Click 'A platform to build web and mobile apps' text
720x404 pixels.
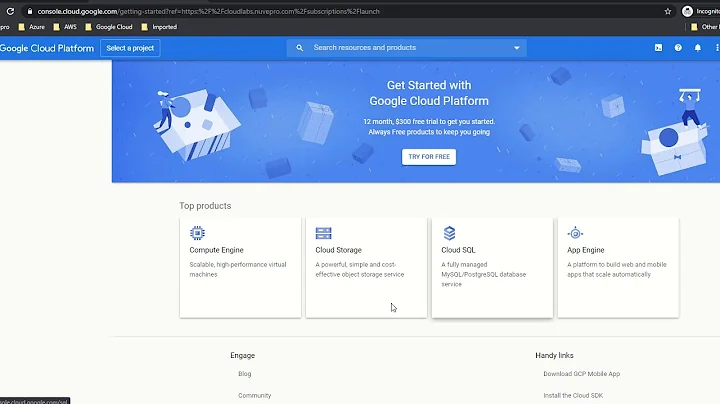[617, 269]
